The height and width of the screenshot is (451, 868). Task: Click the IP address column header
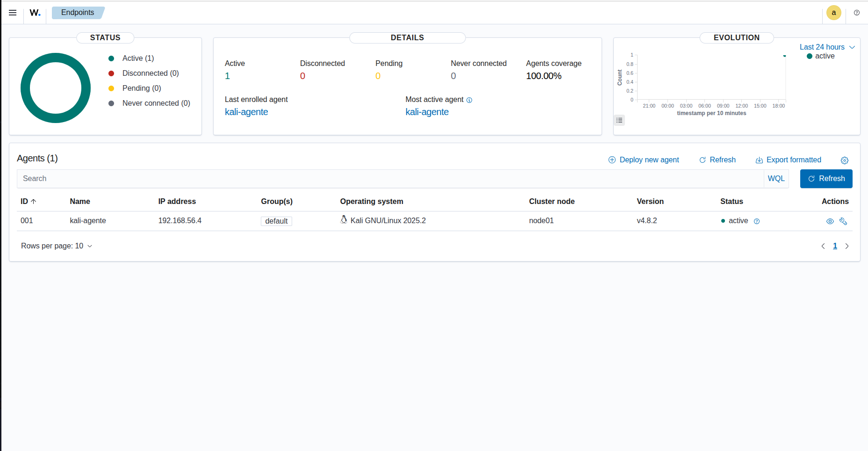click(x=177, y=202)
